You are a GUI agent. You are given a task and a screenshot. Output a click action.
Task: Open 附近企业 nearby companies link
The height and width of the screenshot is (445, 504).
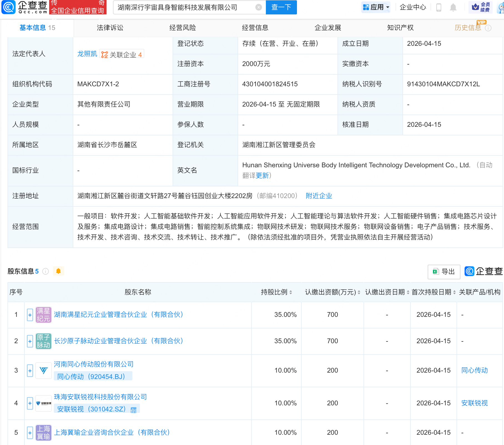pos(319,196)
